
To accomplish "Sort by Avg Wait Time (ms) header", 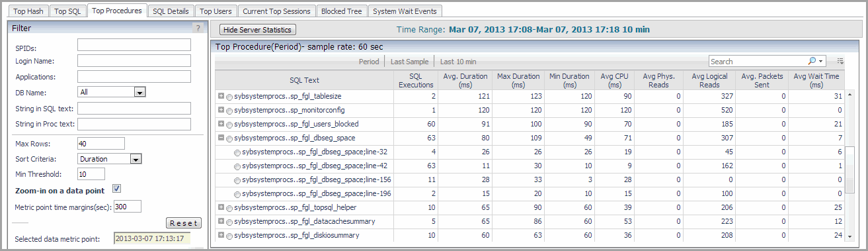I will tap(816, 80).
